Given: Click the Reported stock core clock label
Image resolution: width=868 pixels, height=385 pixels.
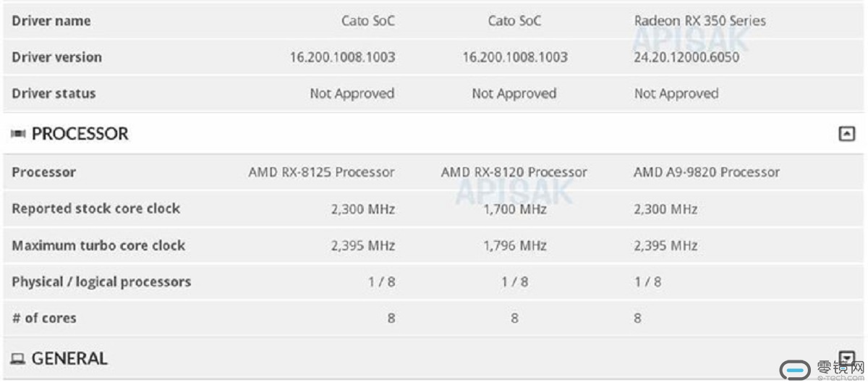Looking at the screenshot, I should [x=96, y=208].
